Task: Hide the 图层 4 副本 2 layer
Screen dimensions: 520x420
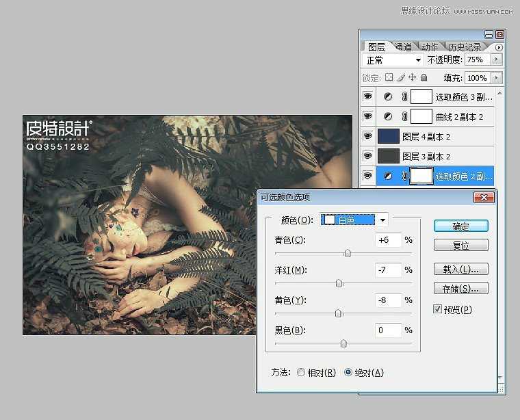Action: coord(367,136)
